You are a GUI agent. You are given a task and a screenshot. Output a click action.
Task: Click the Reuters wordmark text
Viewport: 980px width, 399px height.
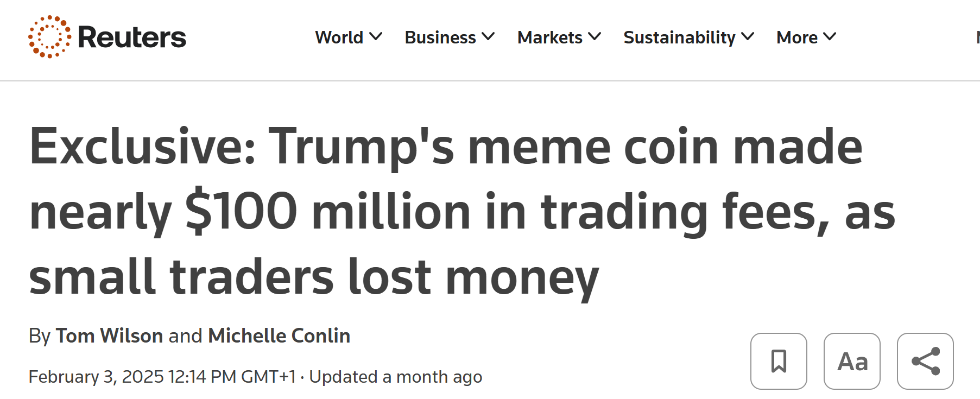tap(132, 37)
